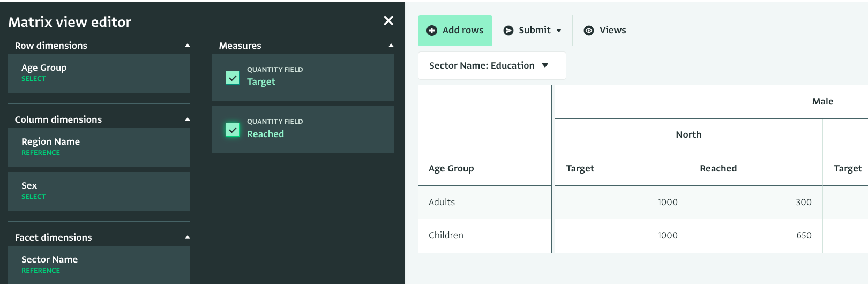
Task: Click the Adults row label
Action: [442, 202]
